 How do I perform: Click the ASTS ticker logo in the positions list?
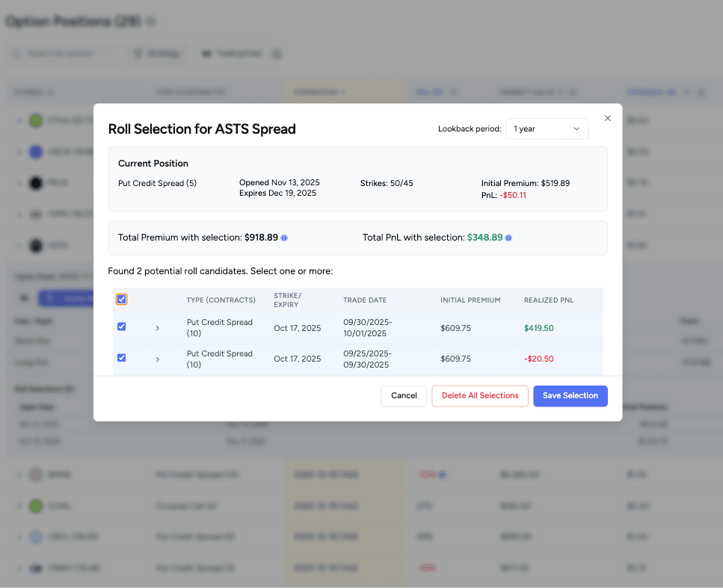[x=35, y=244]
